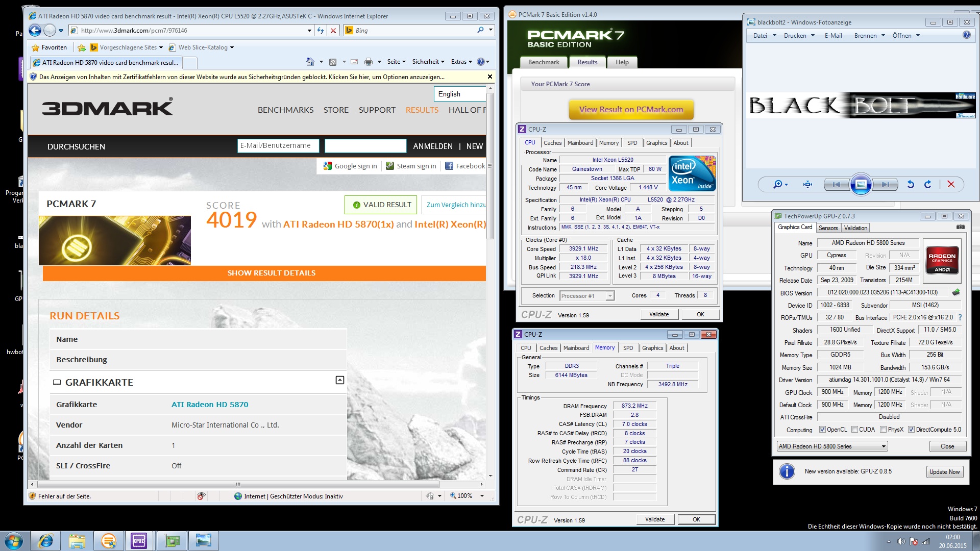Open the English language dropdown on 3DMark

pos(460,94)
